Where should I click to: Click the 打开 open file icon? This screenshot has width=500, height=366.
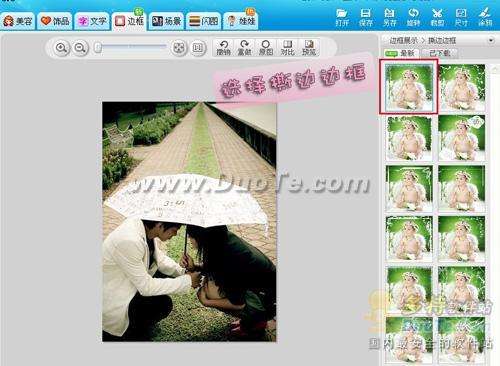[x=342, y=17]
